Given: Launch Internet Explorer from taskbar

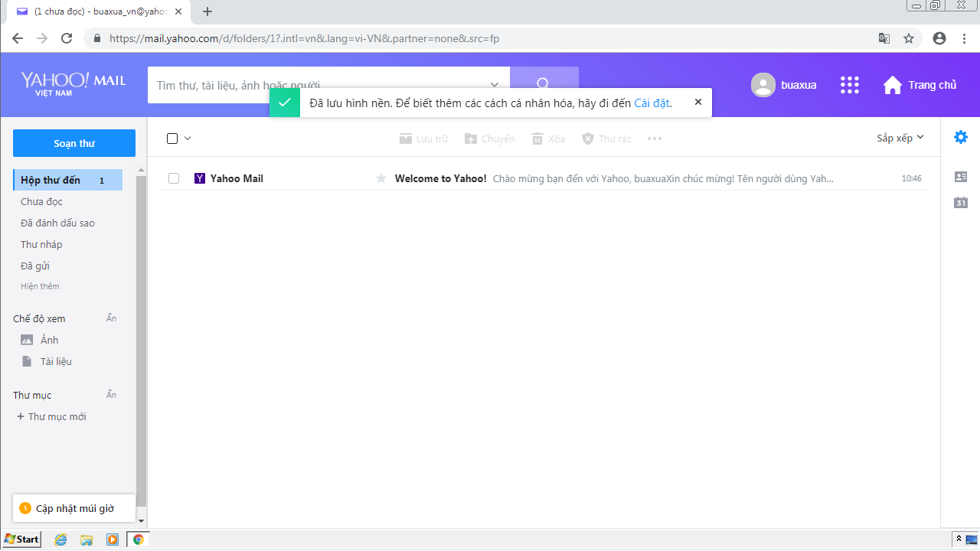Looking at the screenshot, I should 60,539.
